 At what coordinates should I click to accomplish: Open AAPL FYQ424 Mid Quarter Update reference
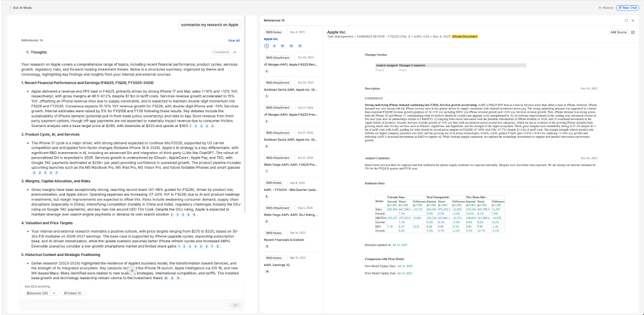[290, 190]
